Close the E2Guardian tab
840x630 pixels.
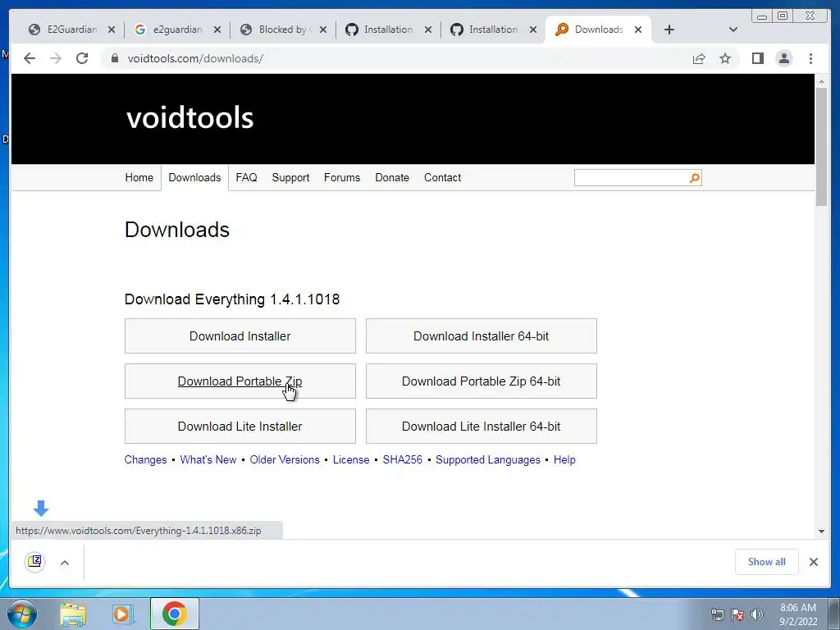click(112, 30)
